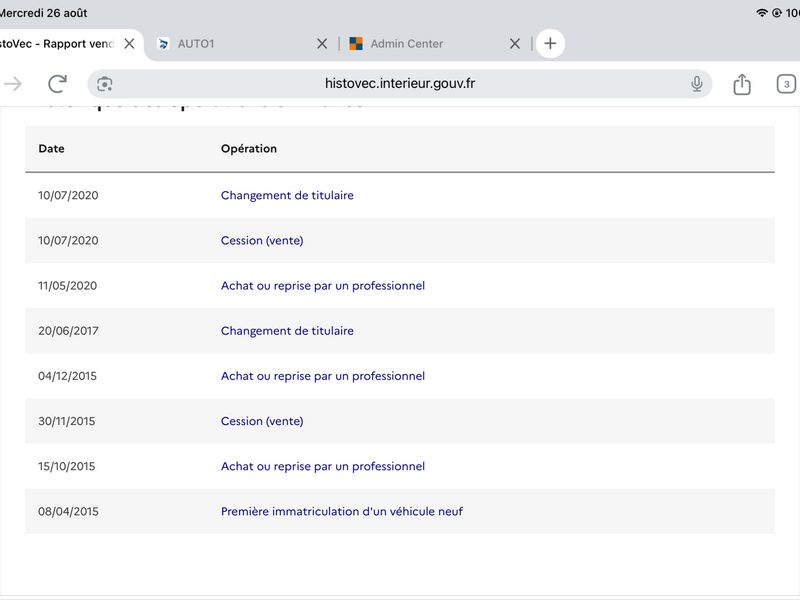Reload the page with the refresh icon
This screenshot has width=800, height=600.
58,84
